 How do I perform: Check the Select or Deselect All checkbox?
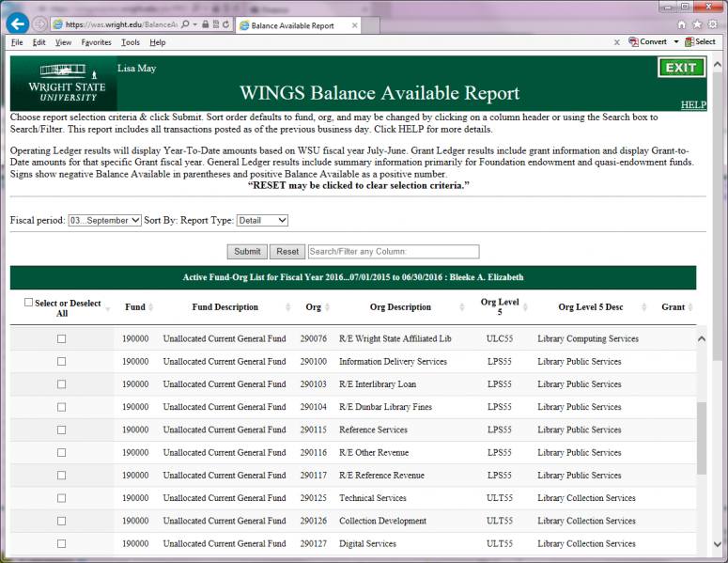[28, 302]
